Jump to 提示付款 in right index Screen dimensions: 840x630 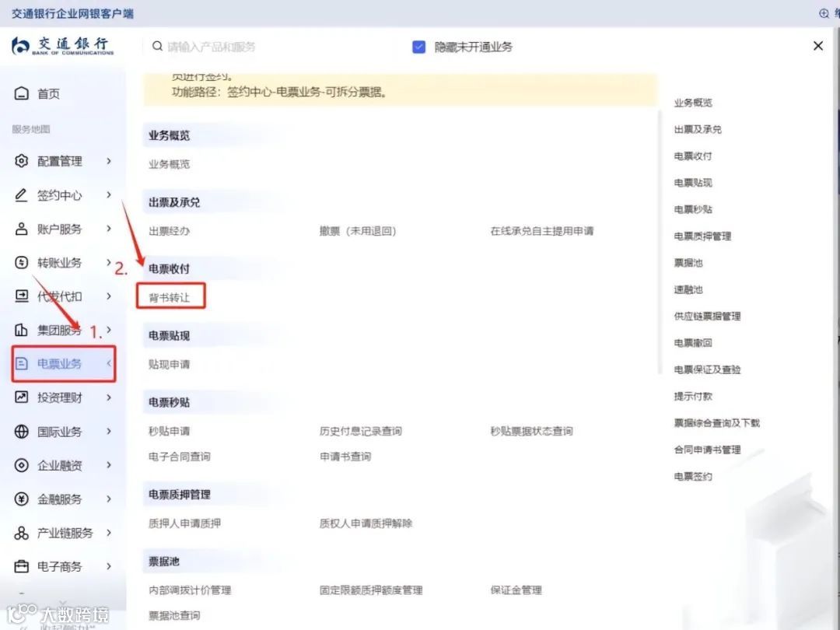click(693, 397)
